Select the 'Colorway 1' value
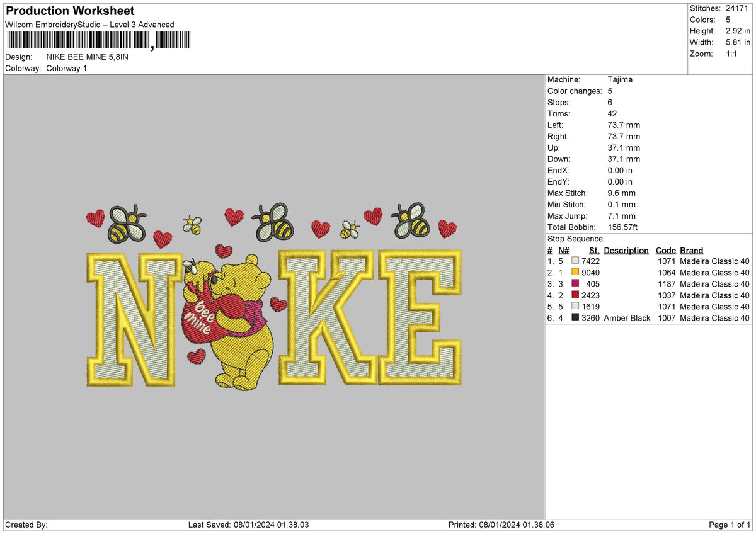Screen dimensions: 756x534 [67, 68]
